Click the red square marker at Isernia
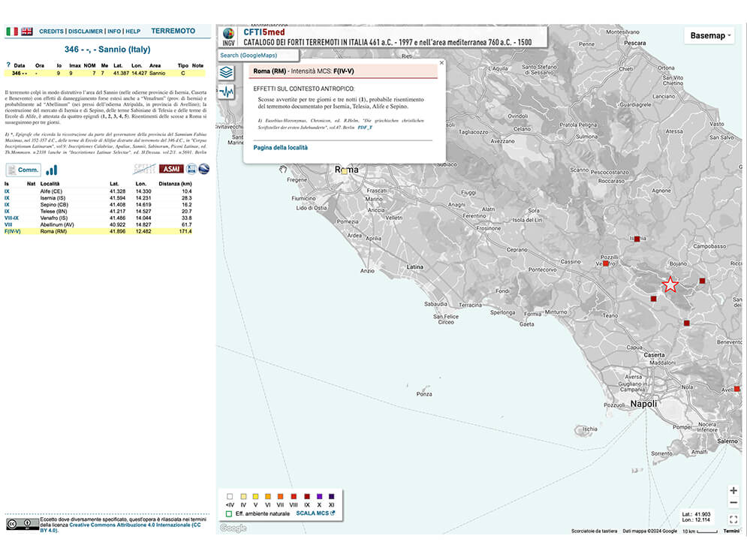This screenshot has height=560, width=747. point(637,239)
